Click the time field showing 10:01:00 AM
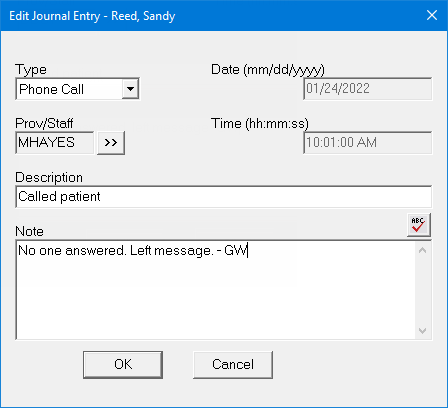Viewport: 448px width, 408px height. (x=368, y=143)
